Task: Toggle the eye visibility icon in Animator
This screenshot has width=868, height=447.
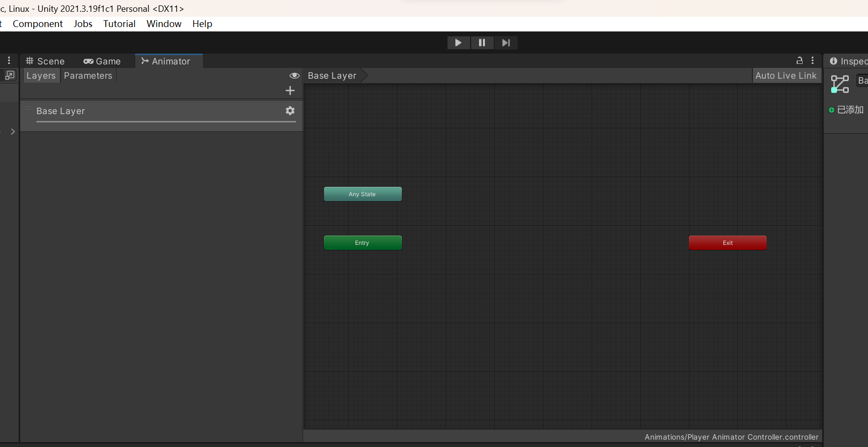Action: pyautogui.click(x=294, y=76)
